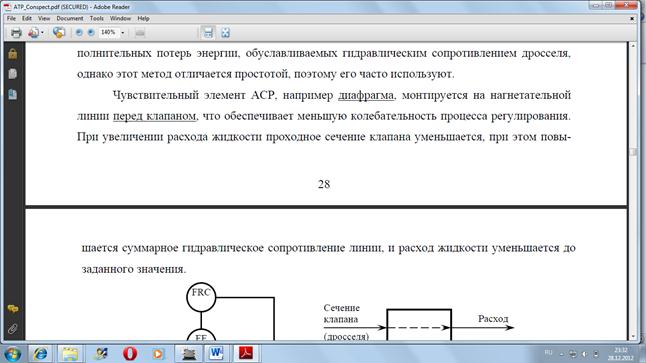Viewport: 646px width, 363px height.
Task: Click taskbar icon left of Word
Action: [x=188, y=354]
